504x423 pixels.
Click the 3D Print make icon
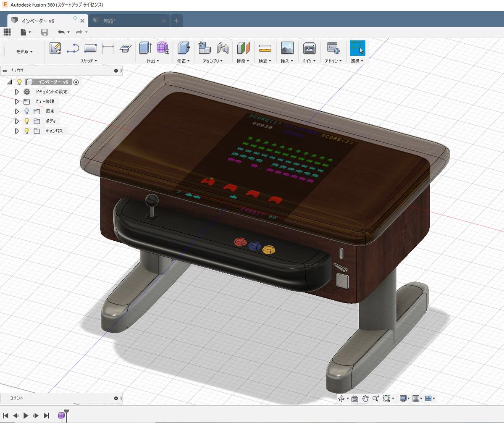tap(310, 48)
